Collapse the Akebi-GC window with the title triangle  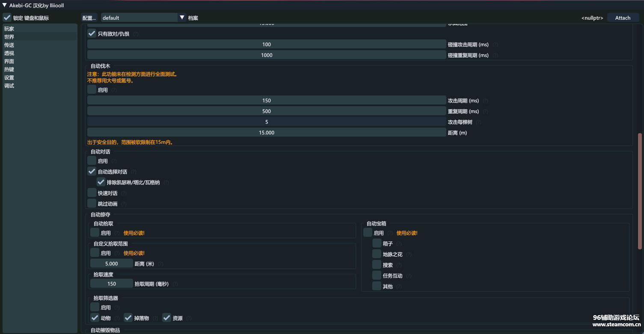5,6
